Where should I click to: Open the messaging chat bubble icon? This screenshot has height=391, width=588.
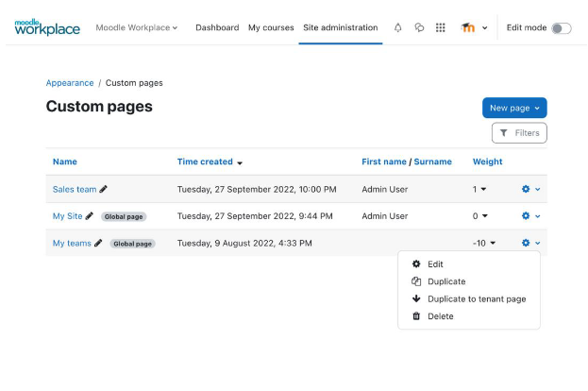[419, 28]
